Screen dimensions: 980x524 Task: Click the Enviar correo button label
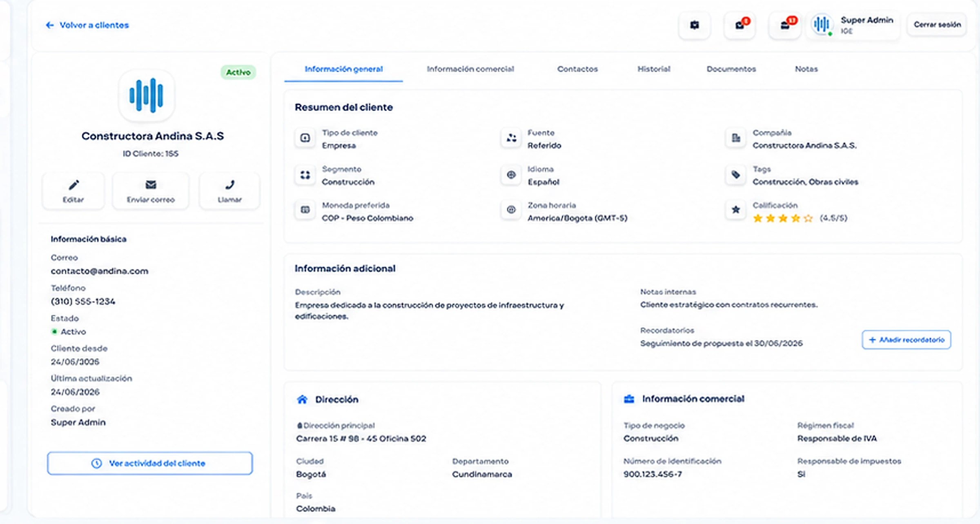pyautogui.click(x=151, y=200)
